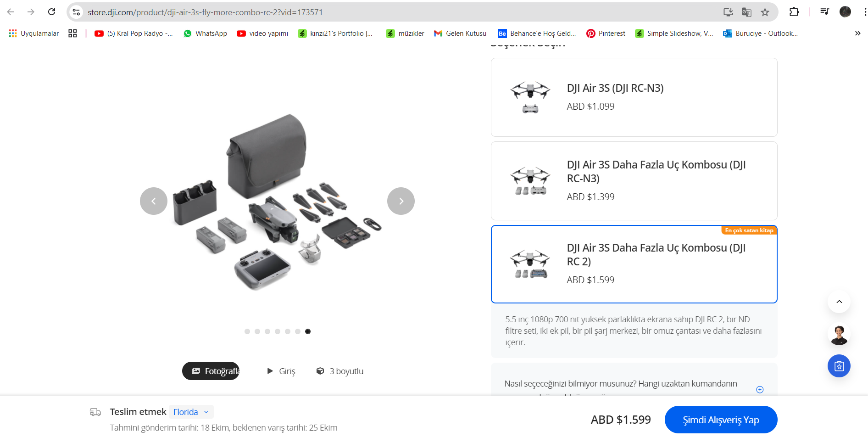Switch to the 3 boyutlu view tab
Image resolution: width=868 pixels, height=443 pixels.
click(340, 371)
